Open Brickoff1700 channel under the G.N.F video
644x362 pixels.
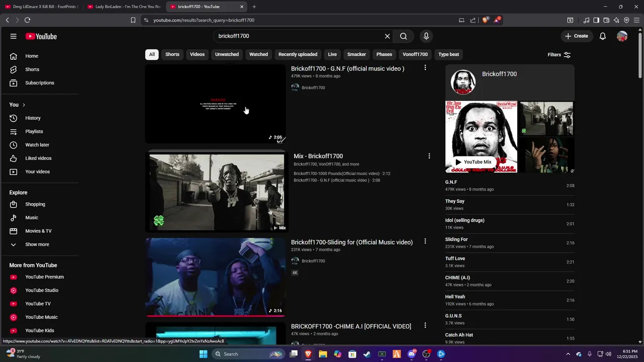pos(313,87)
